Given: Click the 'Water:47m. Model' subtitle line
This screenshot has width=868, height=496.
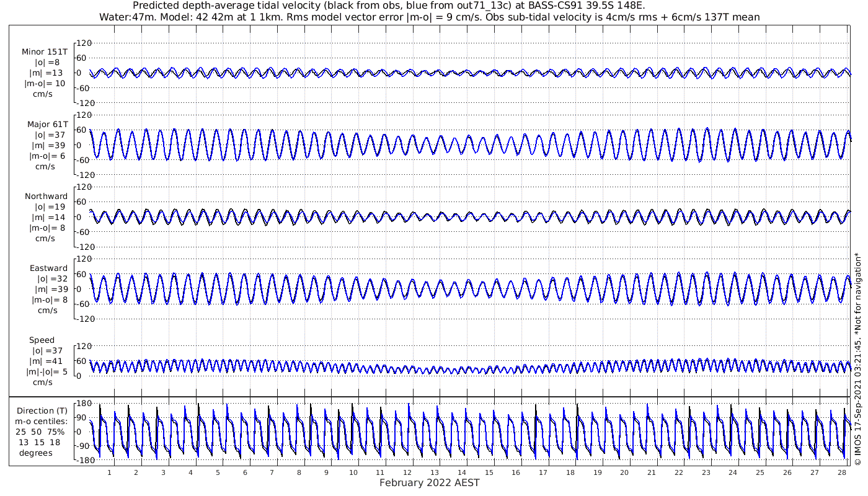Looking at the screenshot, I should pyautogui.click(x=430, y=17).
